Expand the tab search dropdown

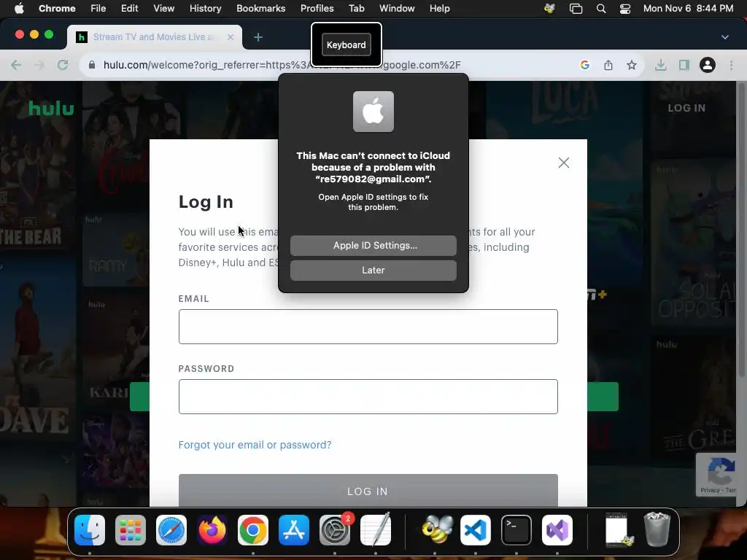[x=724, y=37]
